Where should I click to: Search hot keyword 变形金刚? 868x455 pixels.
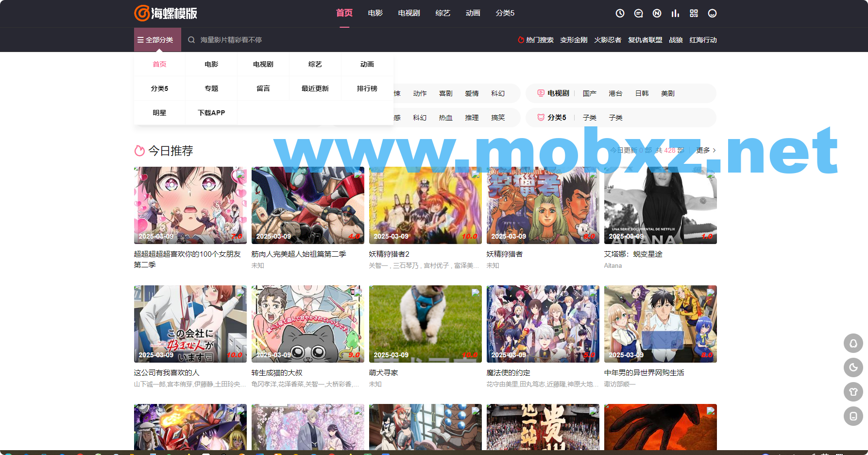point(574,40)
